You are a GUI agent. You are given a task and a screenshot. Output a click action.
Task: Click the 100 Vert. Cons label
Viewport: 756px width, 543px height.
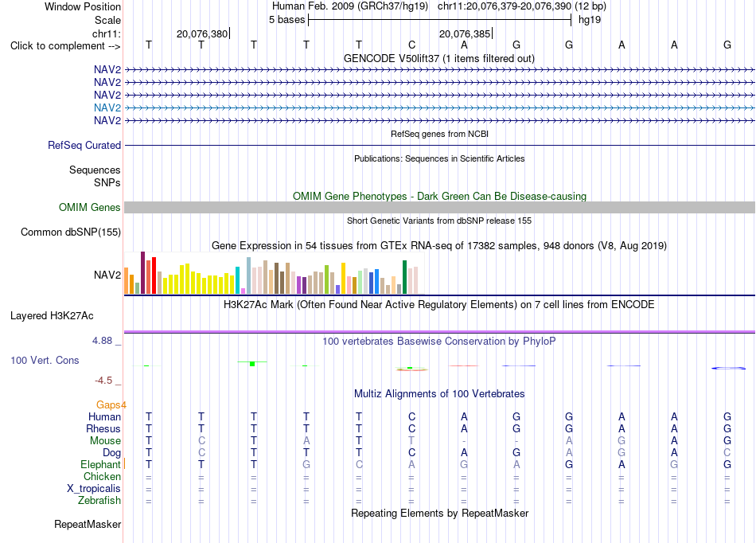(x=45, y=360)
